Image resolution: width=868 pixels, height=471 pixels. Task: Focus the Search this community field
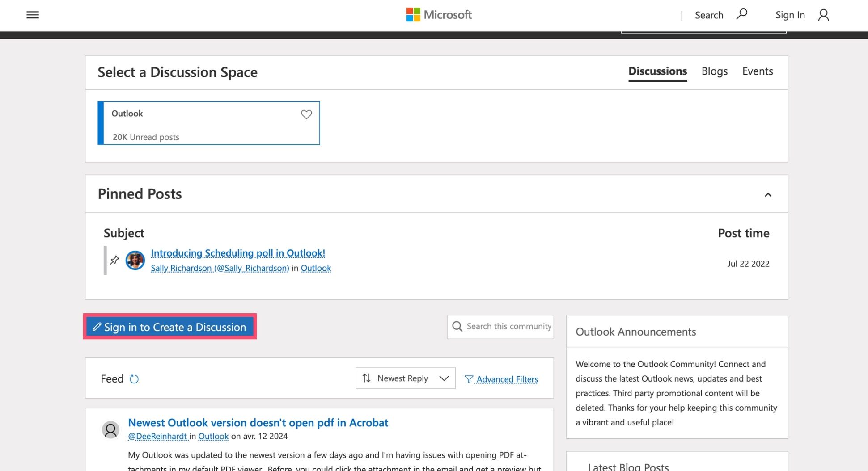500,327
